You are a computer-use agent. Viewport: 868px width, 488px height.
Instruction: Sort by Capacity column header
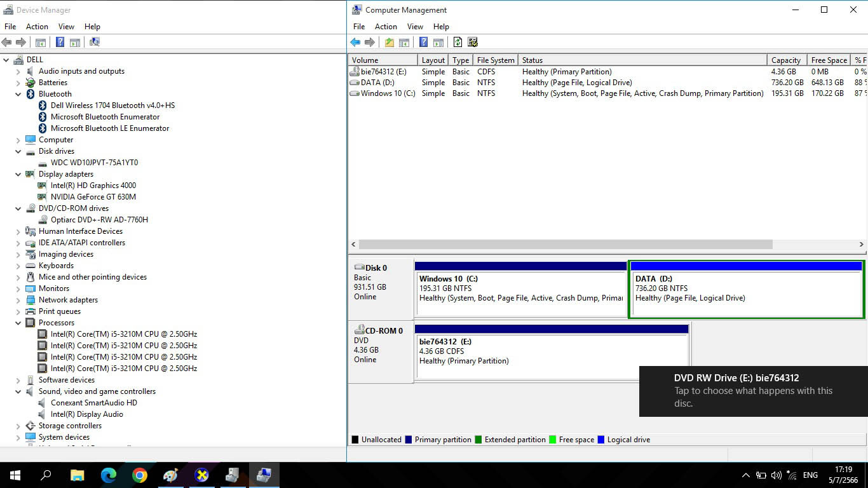click(787, 60)
